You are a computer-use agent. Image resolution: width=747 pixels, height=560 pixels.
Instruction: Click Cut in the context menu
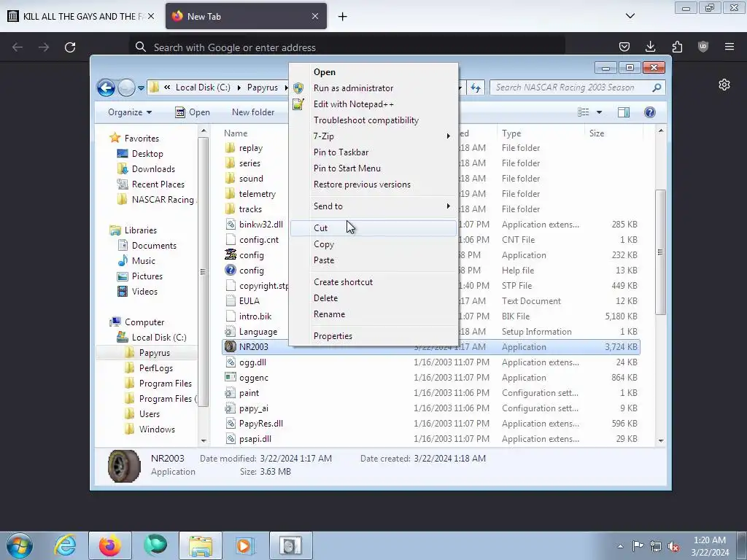click(x=373, y=228)
